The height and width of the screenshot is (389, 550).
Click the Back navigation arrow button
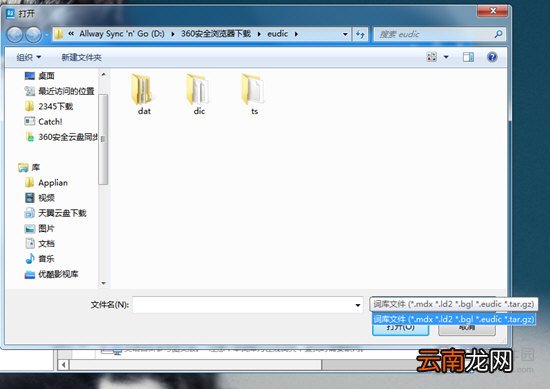(x=15, y=34)
